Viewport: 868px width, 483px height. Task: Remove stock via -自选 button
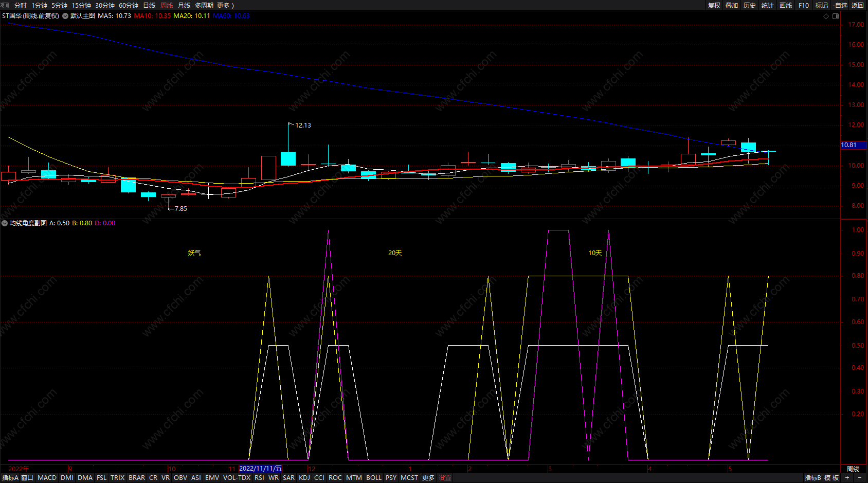tap(840, 6)
